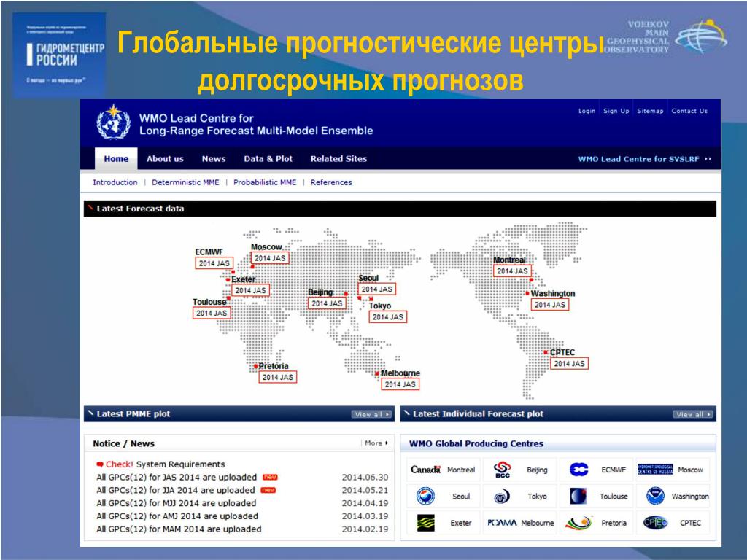This screenshot has width=747, height=560.
Task: Open 'All GPCs(12) for AMJ 2014 are uploaded'
Action: click(177, 516)
